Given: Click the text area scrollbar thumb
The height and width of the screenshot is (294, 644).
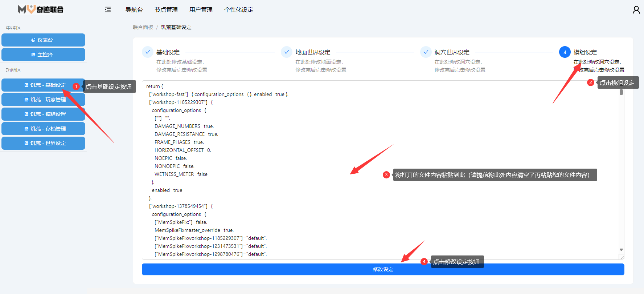Looking at the screenshot, I should 621,92.
